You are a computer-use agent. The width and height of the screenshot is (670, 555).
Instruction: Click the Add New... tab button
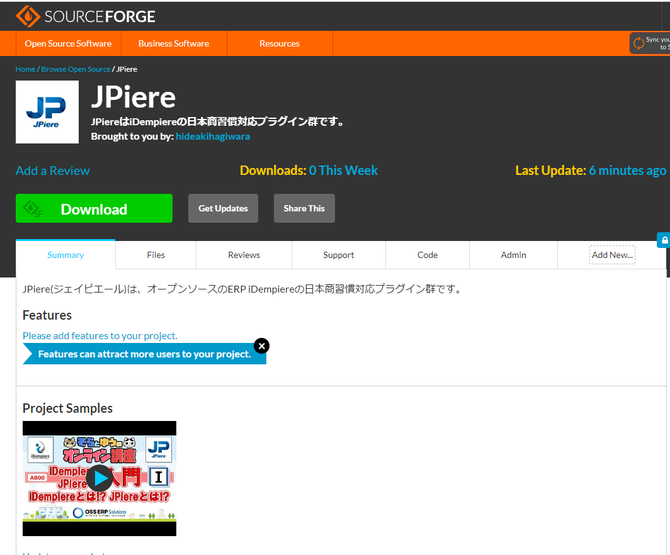coord(612,255)
